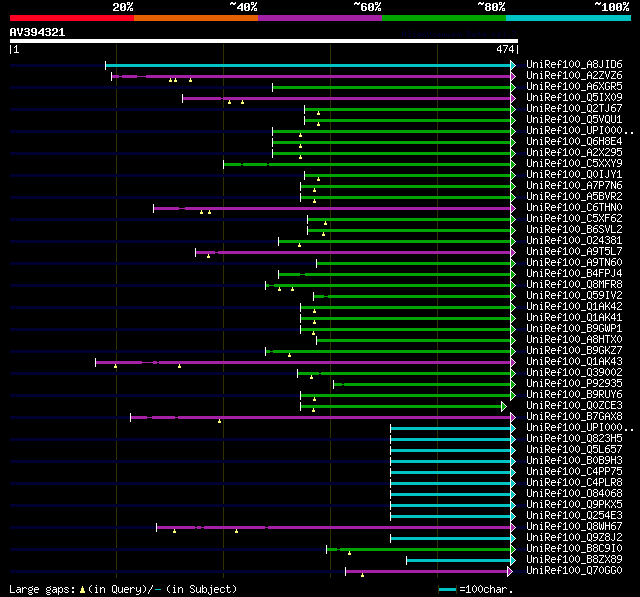This screenshot has height=597, width=640.
Task: Select label UniRef100_A9TN60
Action: click(574, 263)
